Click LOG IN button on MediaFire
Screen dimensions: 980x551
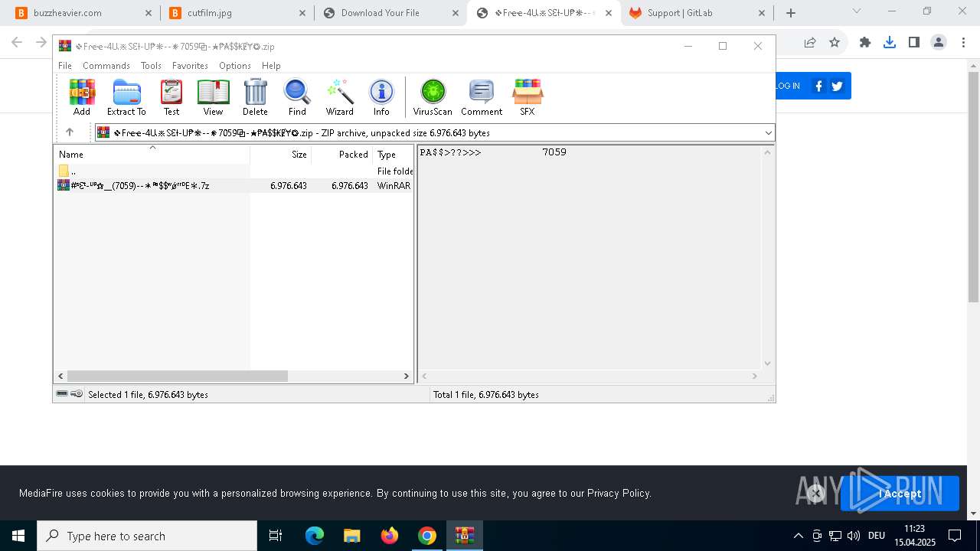click(x=788, y=86)
